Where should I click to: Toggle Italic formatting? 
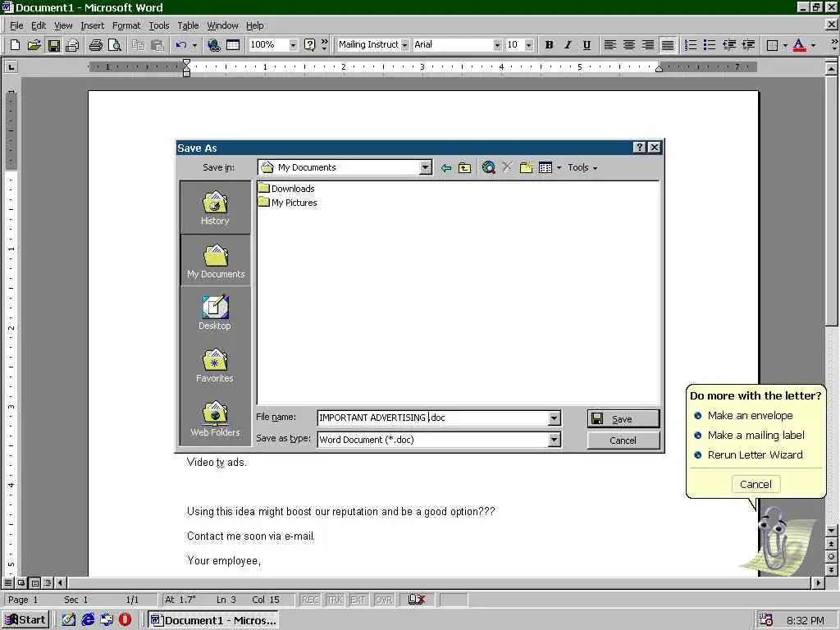pos(568,45)
